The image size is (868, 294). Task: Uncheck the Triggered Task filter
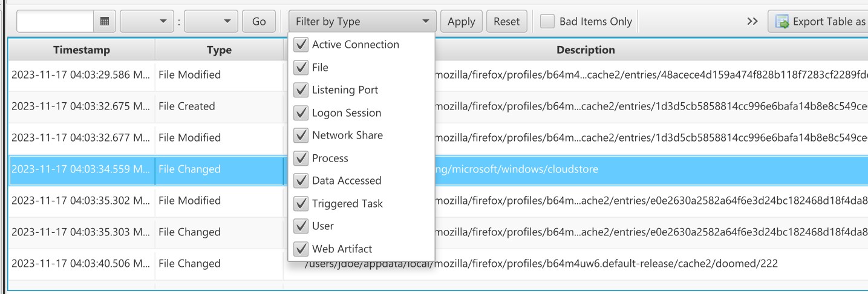click(x=301, y=203)
